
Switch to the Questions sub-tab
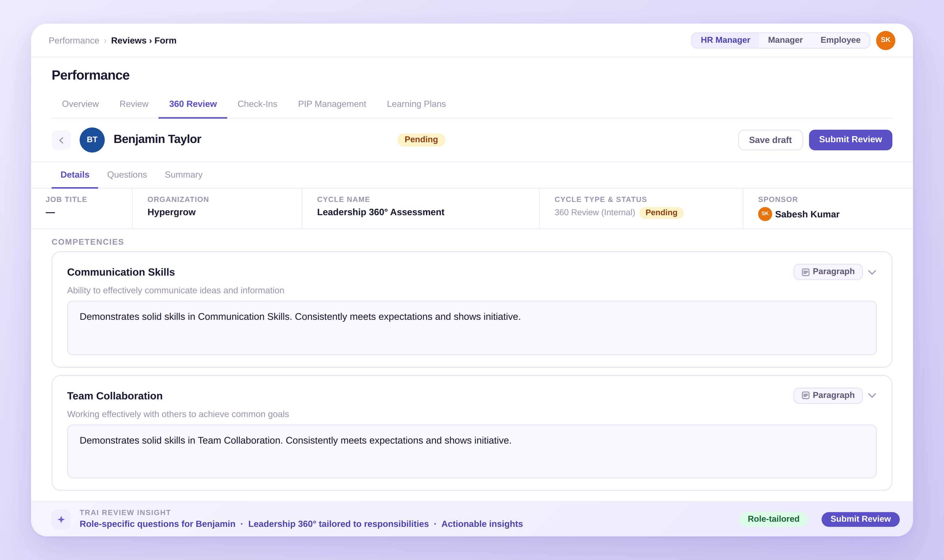pyautogui.click(x=127, y=175)
